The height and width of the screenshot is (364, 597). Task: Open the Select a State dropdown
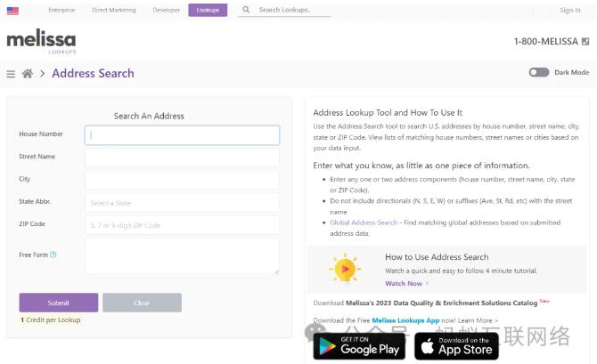[x=182, y=203]
